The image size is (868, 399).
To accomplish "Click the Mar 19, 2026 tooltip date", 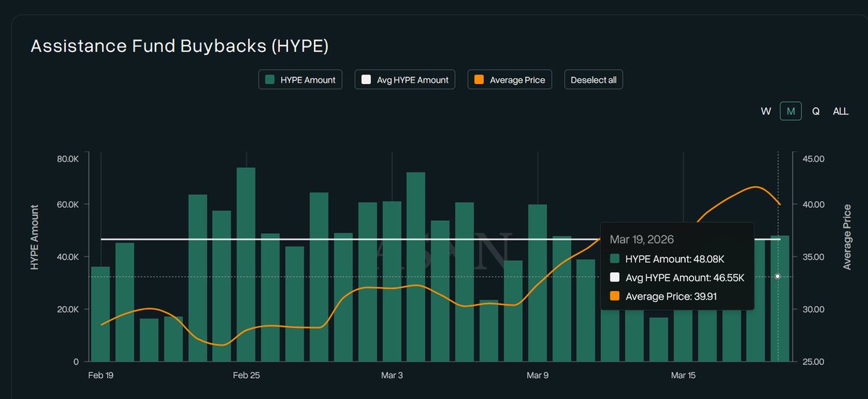I will pos(642,239).
